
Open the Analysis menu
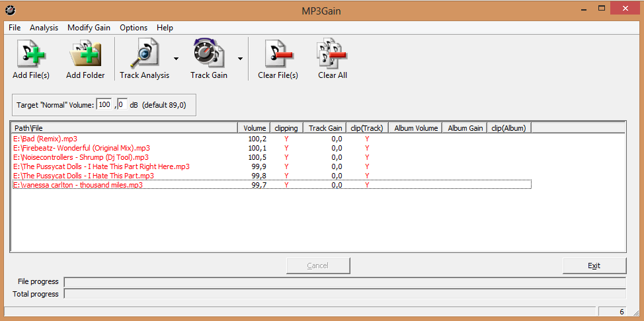pyautogui.click(x=44, y=28)
